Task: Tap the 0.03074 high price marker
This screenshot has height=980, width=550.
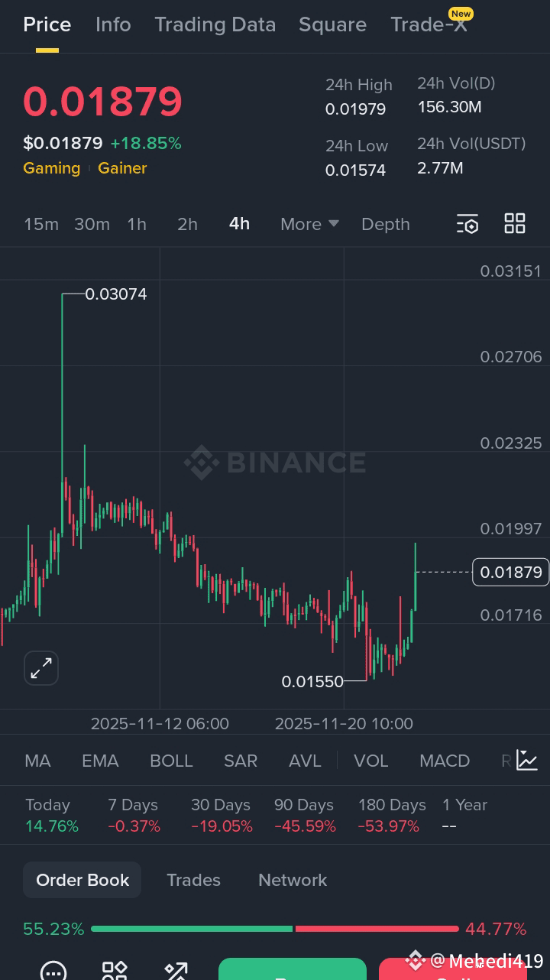Action: pos(116,294)
